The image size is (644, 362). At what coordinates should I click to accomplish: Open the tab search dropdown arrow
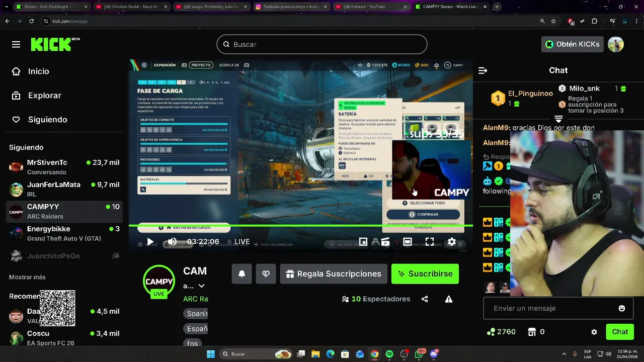[7, 7]
